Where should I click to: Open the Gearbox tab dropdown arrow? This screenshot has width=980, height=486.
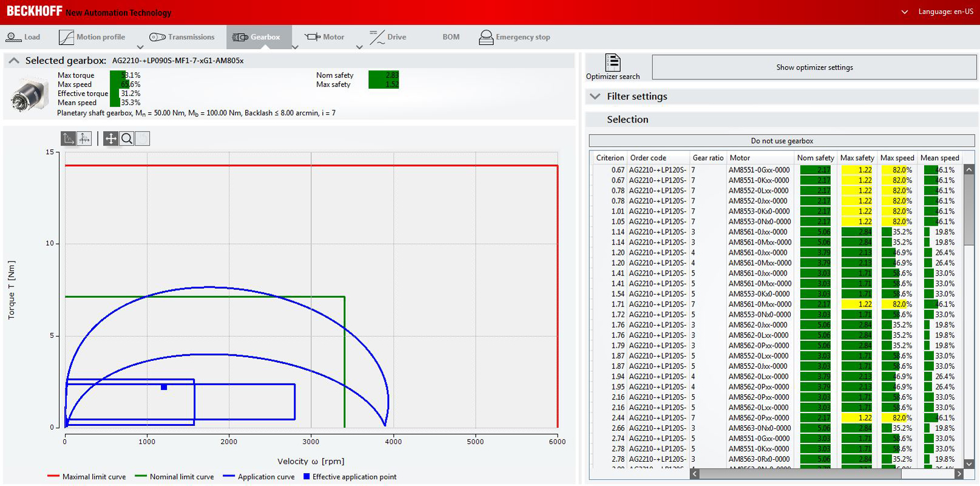(295, 47)
